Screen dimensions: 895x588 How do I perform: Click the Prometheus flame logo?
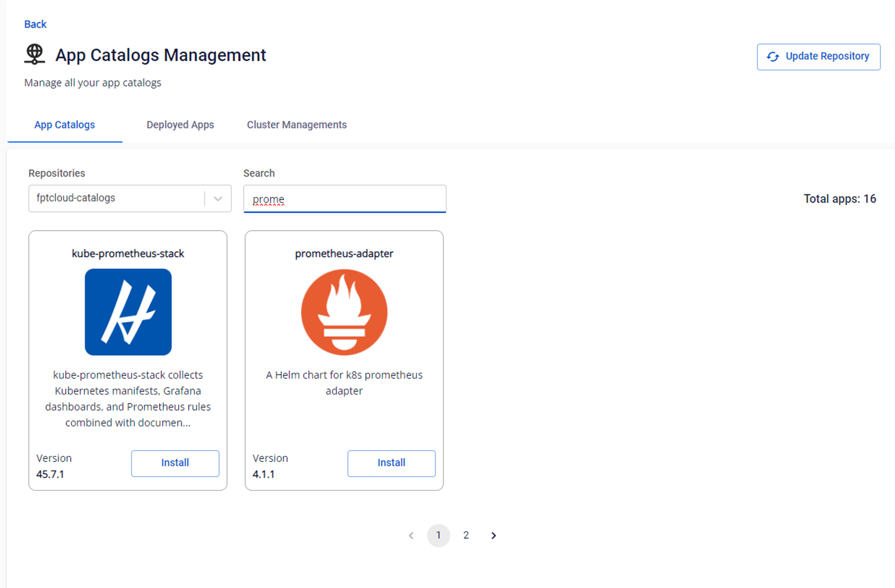tap(344, 312)
